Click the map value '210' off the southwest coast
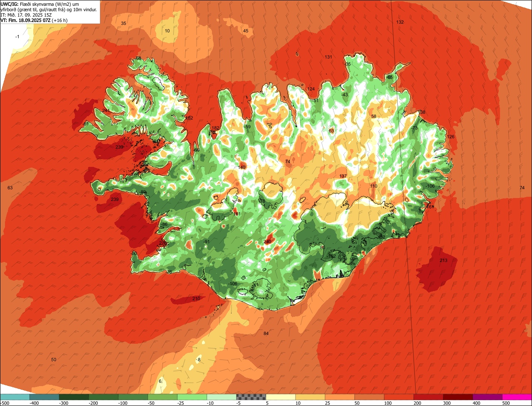532x406 pixels. (196, 298)
